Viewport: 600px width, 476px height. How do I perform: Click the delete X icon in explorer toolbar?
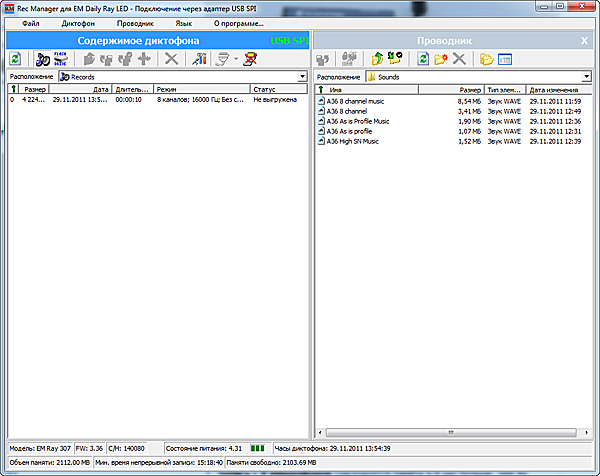[x=459, y=59]
